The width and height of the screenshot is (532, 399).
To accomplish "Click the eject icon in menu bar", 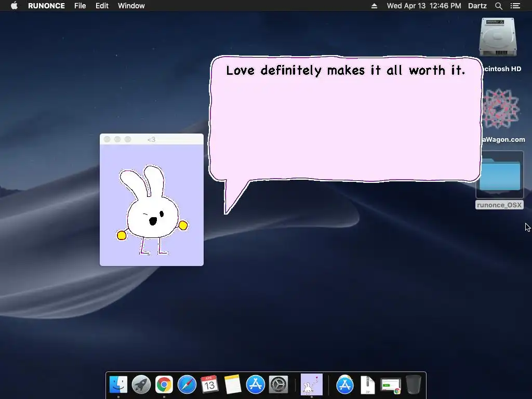I will tap(374, 6).
